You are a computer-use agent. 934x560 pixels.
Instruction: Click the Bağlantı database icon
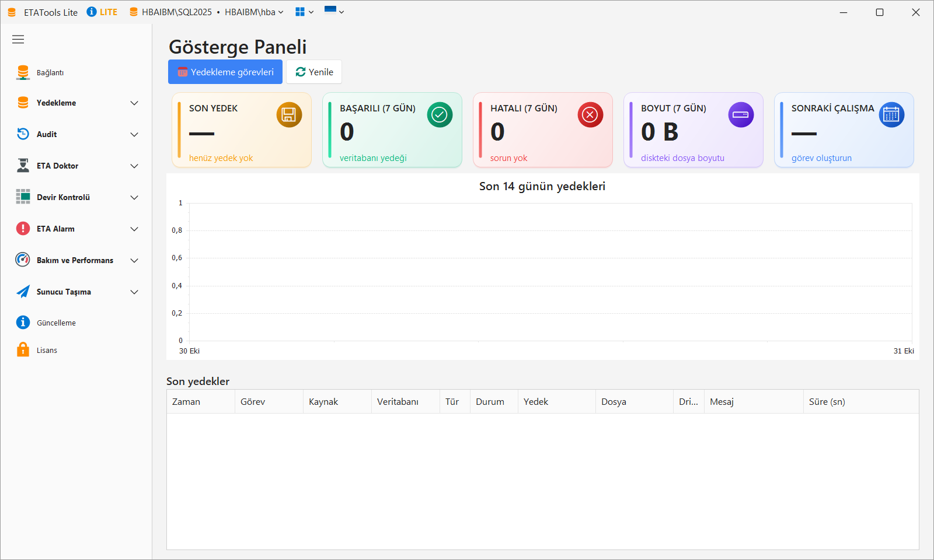click(x=23, y=72)
